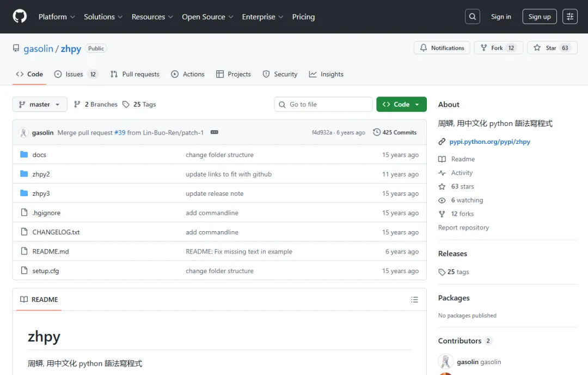The height and width of the screenshot is (375, 588).
Task: Click Report repository link
Action: coord(463,227)
